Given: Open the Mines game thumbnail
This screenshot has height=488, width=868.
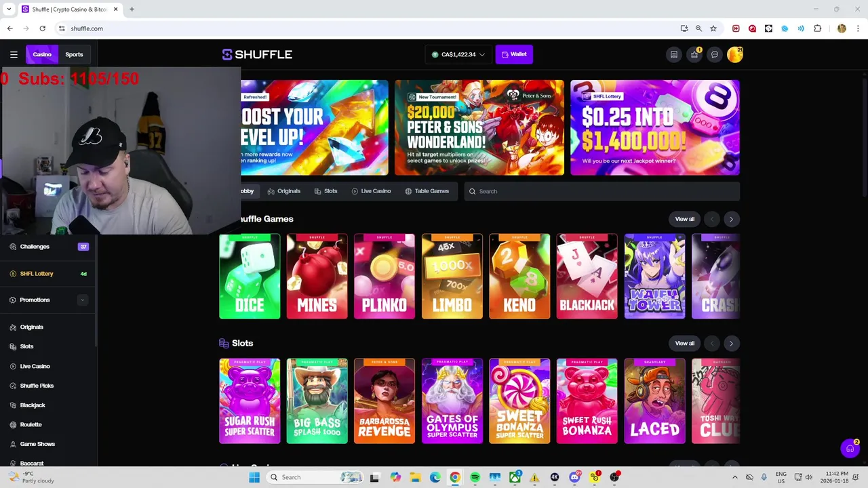Looking at the screenshot, I should [x=317, y=277].
